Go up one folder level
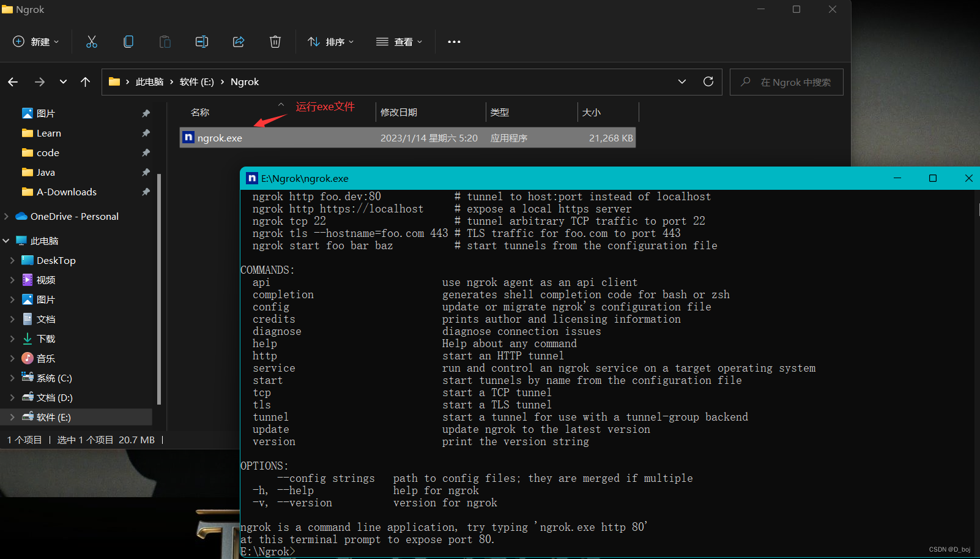 85,81
